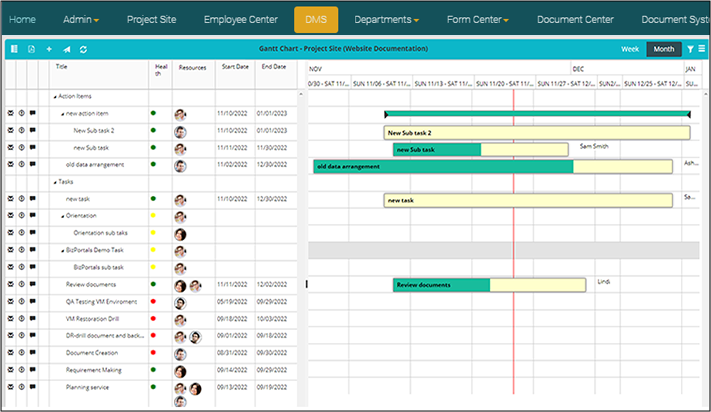711x412 pixels.
Task: Go to Document Center in navigation
Action: click(575, 19)
